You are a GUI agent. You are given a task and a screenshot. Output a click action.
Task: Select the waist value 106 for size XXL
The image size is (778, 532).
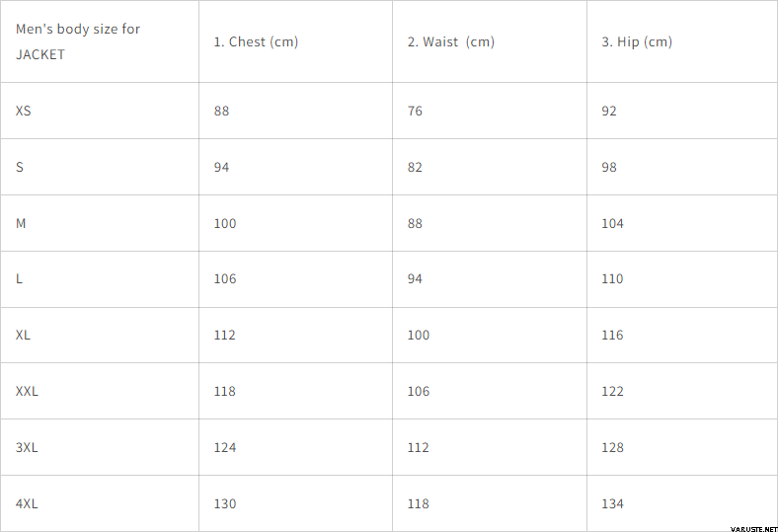pos(419,391)
